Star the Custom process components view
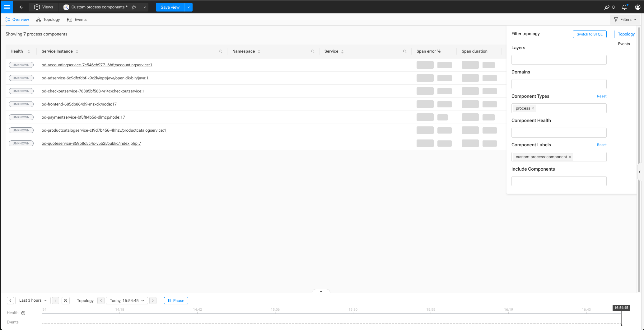This screenshot has height=330, width=644. 133,7
